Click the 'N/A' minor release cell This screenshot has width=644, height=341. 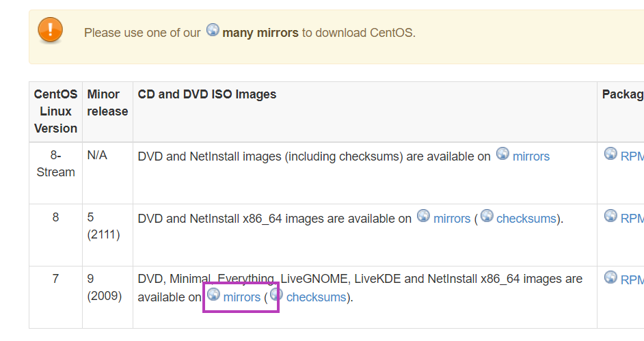[107, 173]
